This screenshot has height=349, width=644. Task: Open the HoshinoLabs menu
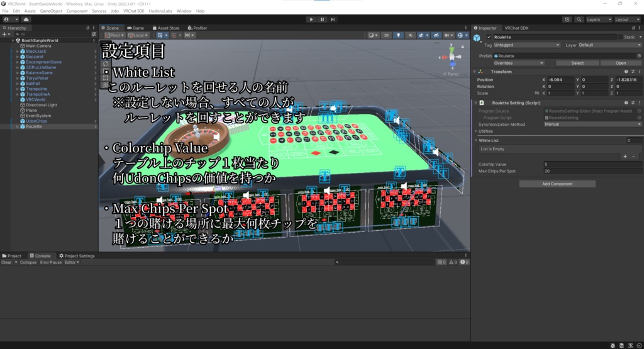(x=160, y=11)
